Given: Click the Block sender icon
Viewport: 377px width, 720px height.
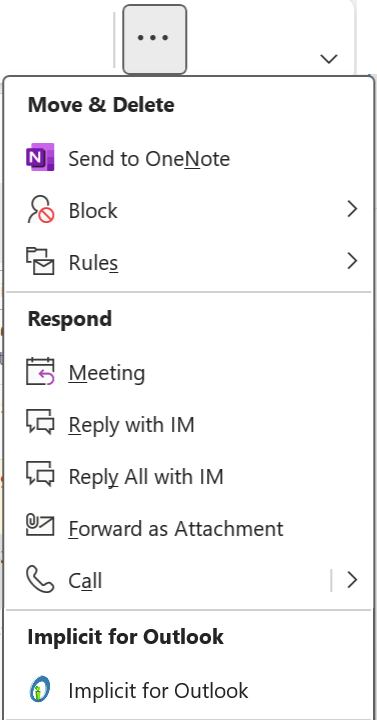Looking at the screenshot, I should point(40,210).
